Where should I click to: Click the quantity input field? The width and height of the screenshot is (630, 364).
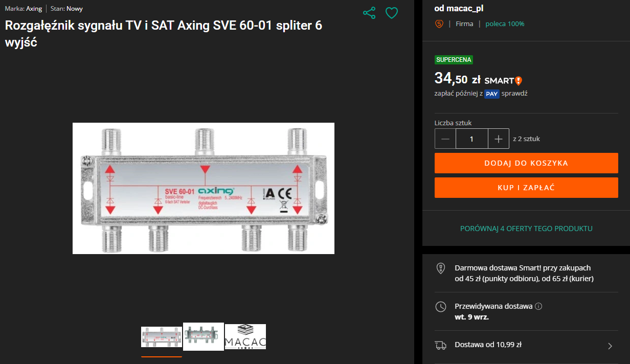[x=472, y=139]
